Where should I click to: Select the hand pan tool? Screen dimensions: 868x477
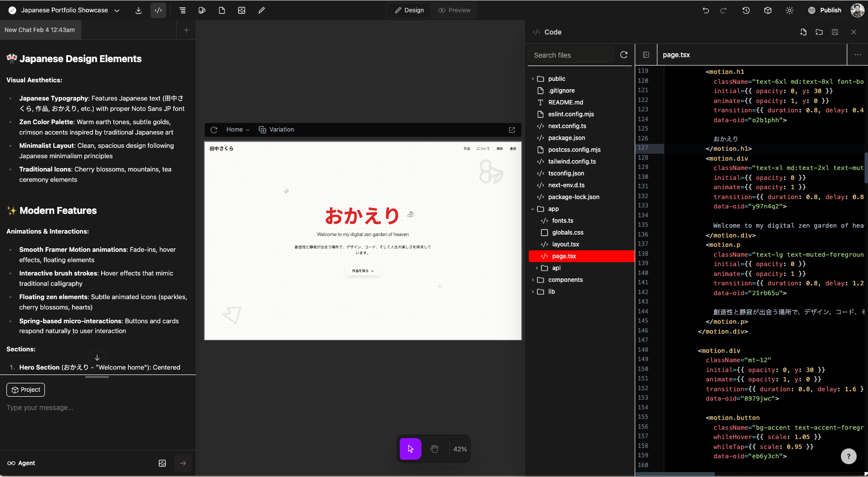click(x=434, y=449)
